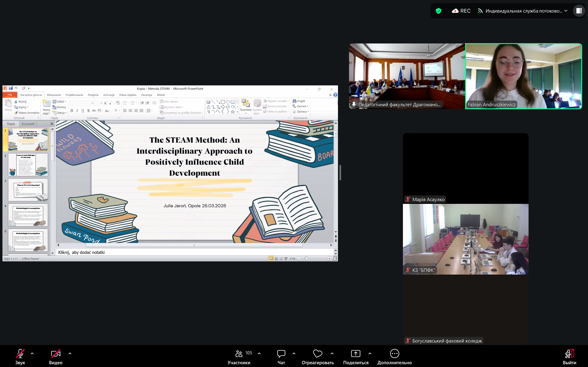Open the Participants list (Участники)

click(x=239, y=354)
